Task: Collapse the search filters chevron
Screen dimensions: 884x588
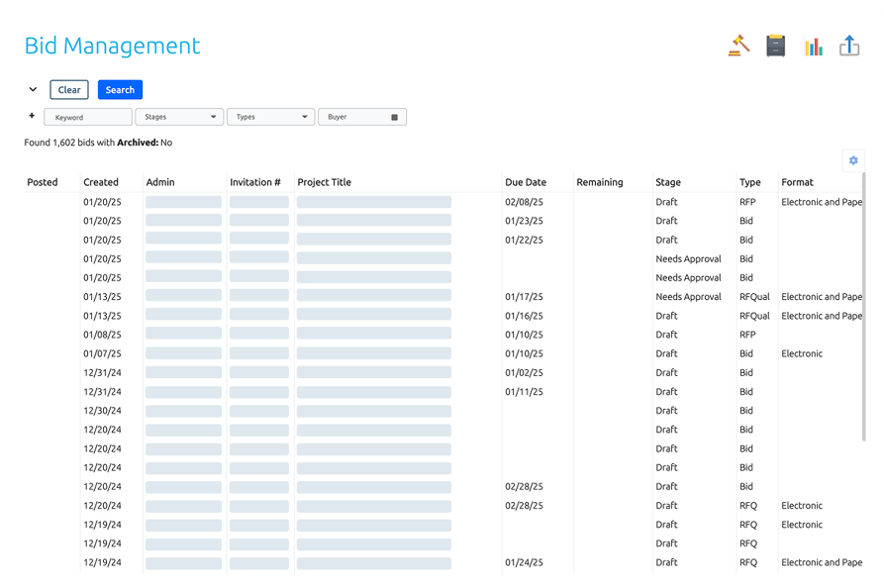Action: point(33,89)
